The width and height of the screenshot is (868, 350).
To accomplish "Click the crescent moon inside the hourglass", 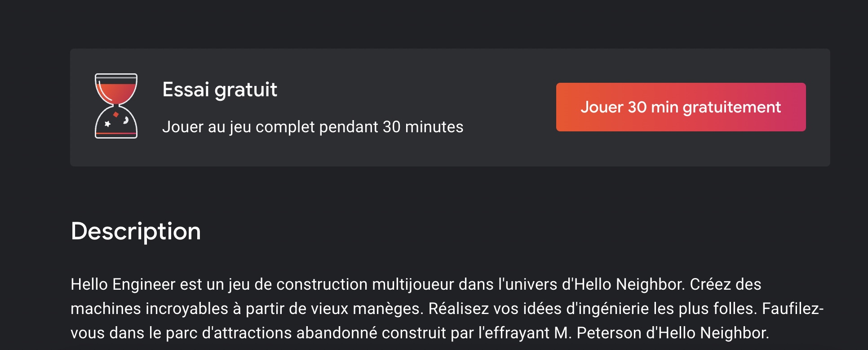I will 126,120.
